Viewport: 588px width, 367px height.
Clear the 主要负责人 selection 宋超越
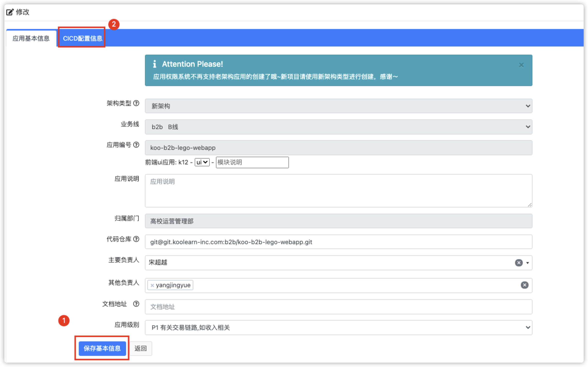519,263
